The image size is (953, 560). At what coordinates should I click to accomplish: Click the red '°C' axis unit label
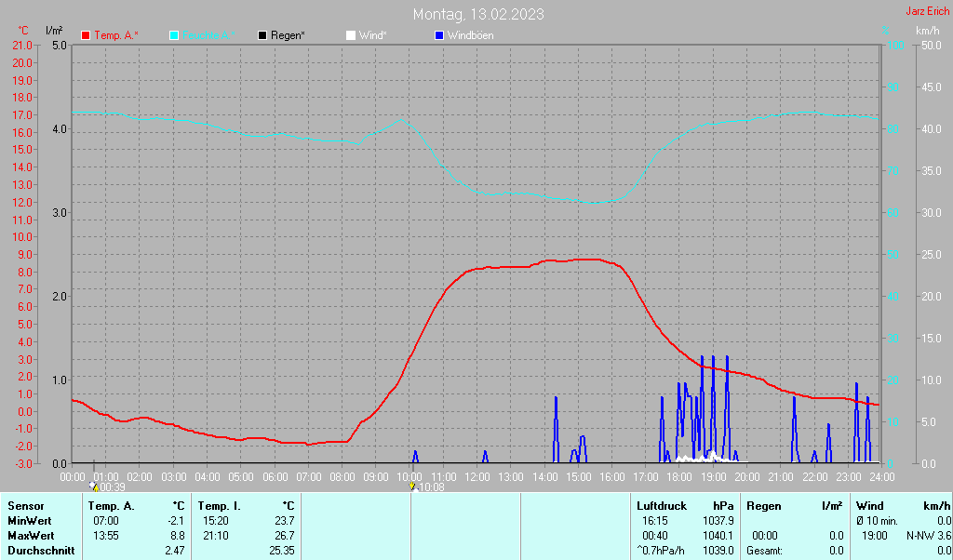click(23, 31)
